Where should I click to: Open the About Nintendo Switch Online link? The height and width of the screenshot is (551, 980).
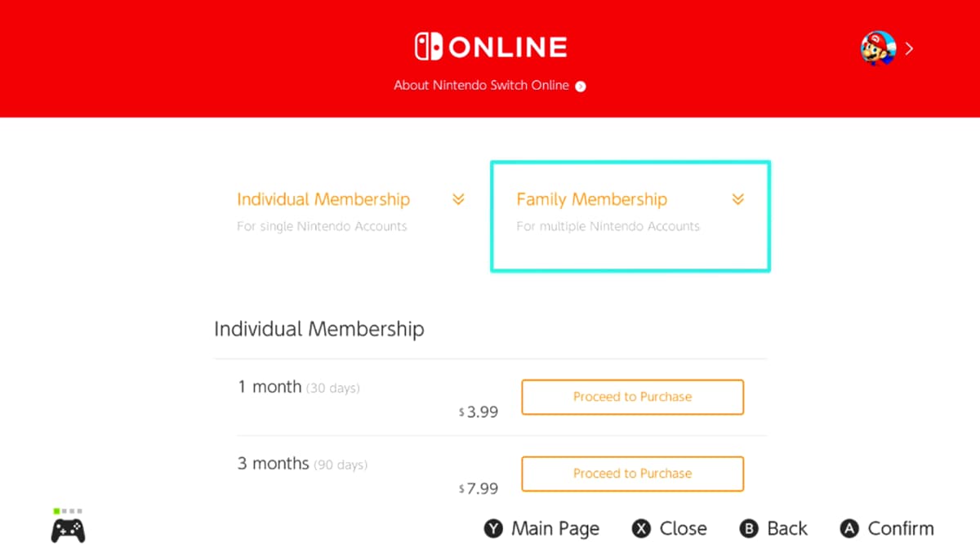coord(481,86)
